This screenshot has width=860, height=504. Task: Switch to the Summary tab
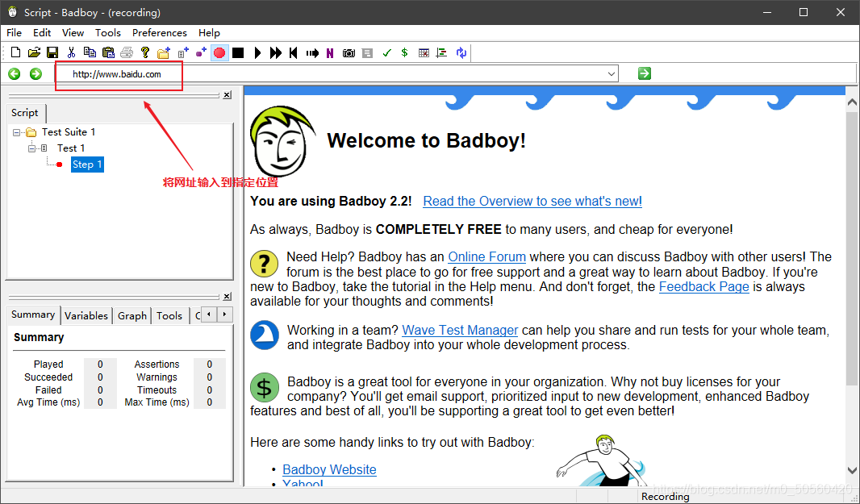[33, 314]
